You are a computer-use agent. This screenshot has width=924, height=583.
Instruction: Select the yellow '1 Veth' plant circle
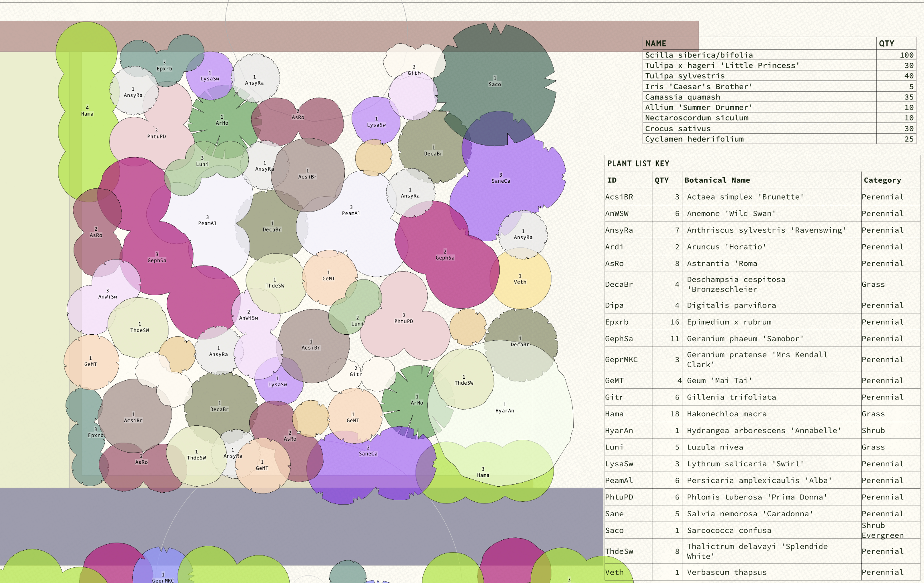point(520,278)
